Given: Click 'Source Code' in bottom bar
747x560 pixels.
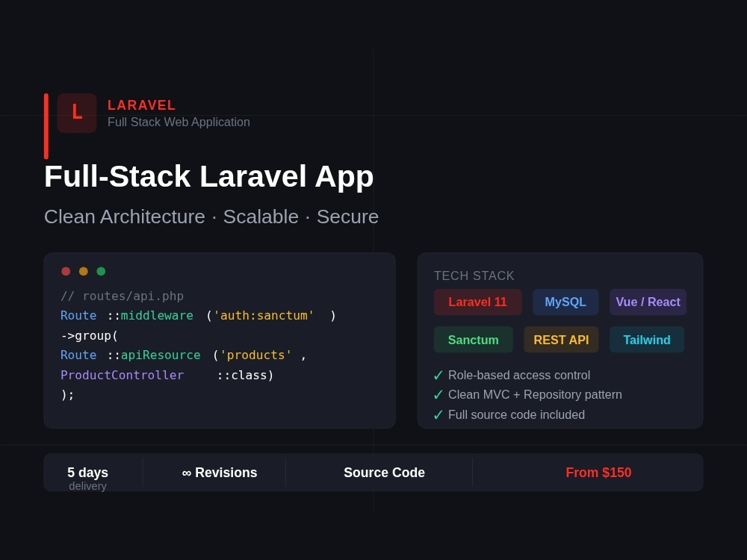Looking at the screenshot, I should click(385, 473).
